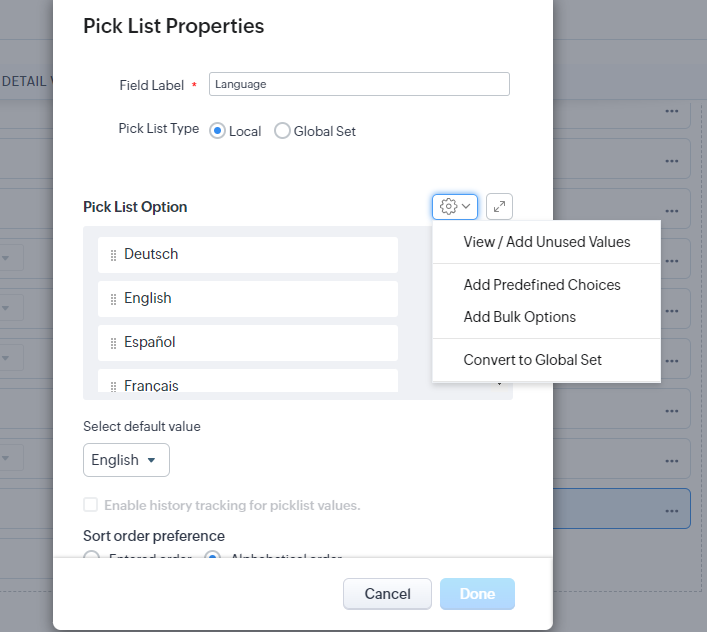
Task: Select the Global Set radio button
Action: click(282, 131)
